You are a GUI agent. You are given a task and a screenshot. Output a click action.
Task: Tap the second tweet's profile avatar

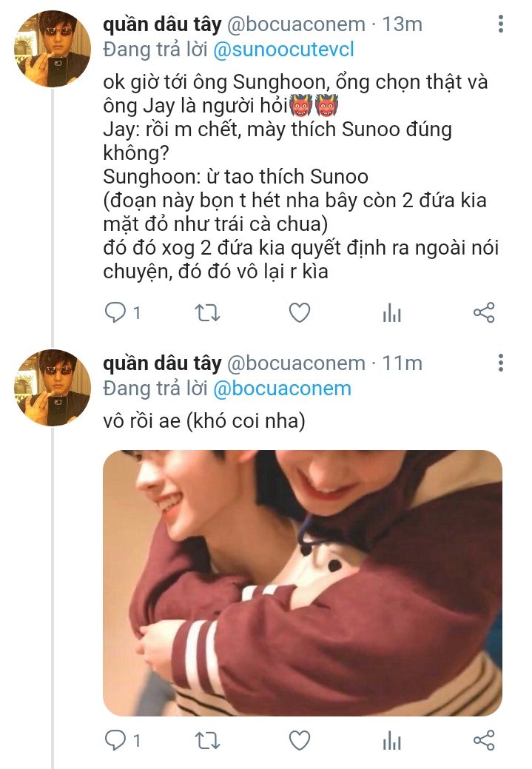(x=53, y=388)
